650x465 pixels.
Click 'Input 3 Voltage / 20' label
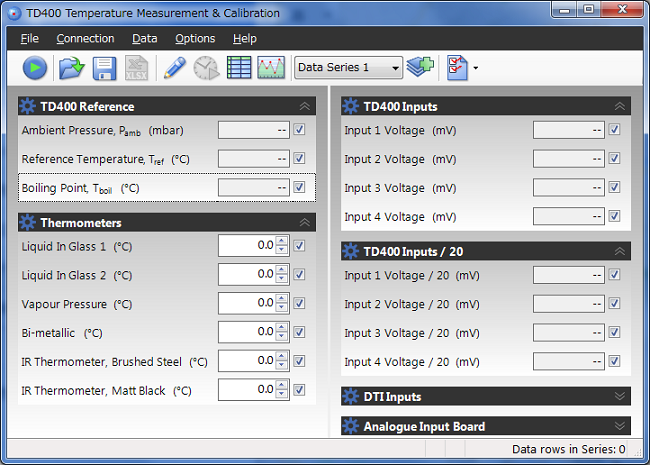[x=412, y=333]
